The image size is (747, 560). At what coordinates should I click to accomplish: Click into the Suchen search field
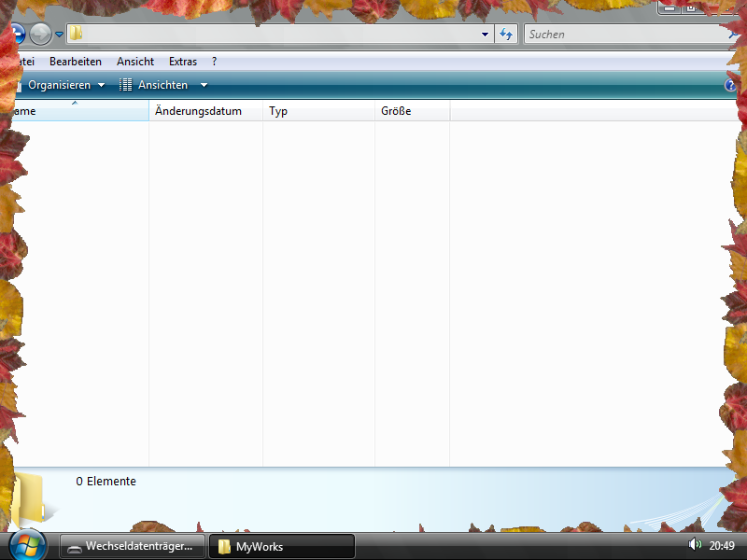(x=621, y=35)
